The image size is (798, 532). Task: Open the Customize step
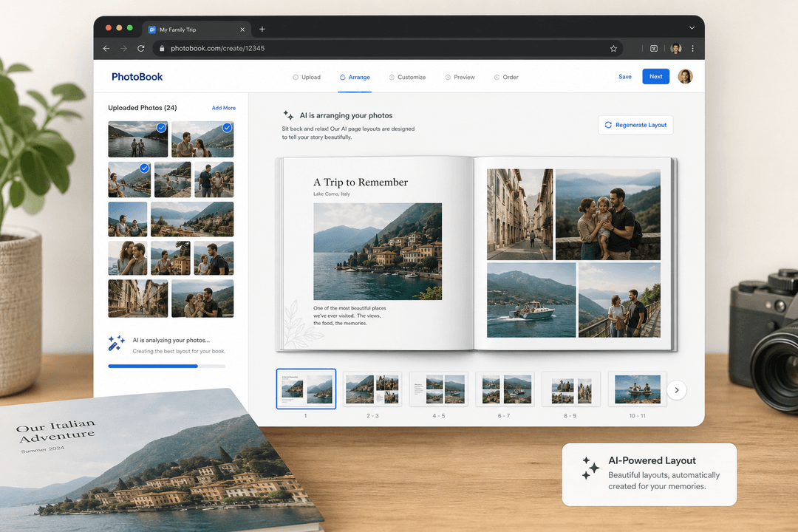pyautogui.click(x=407, y=78)
